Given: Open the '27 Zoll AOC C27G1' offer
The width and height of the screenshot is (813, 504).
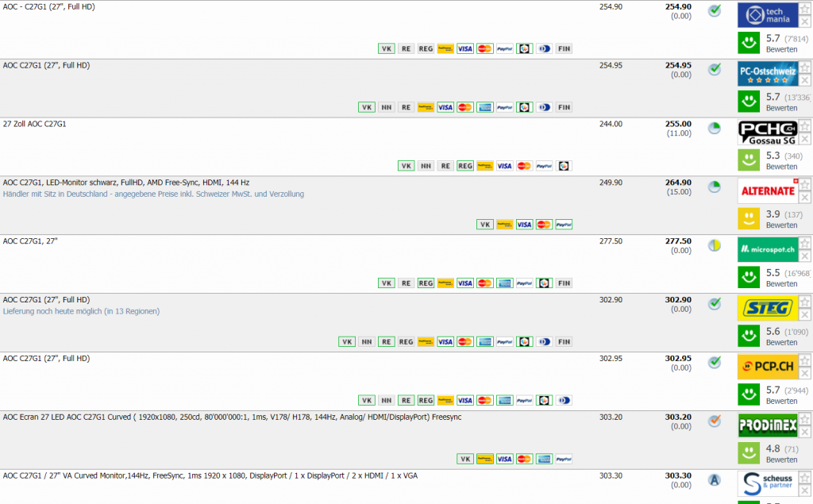Looking at the screenshot, I should pos(35,124).
